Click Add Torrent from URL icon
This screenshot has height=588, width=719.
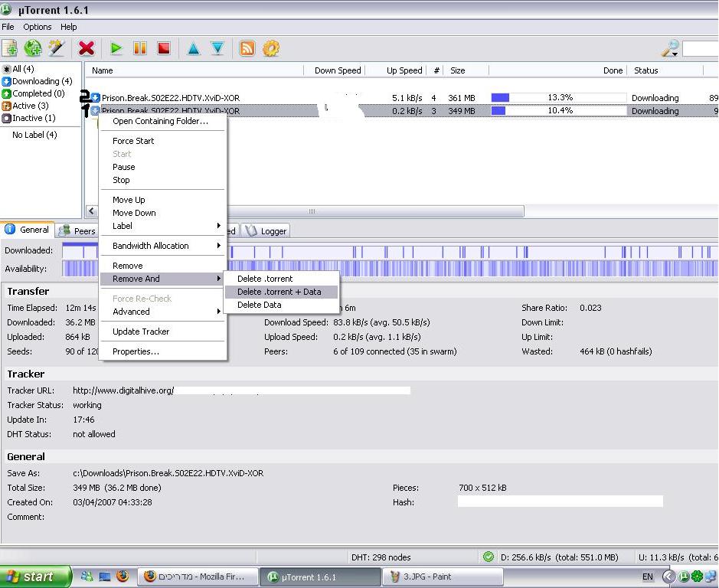tap(33, 48)
